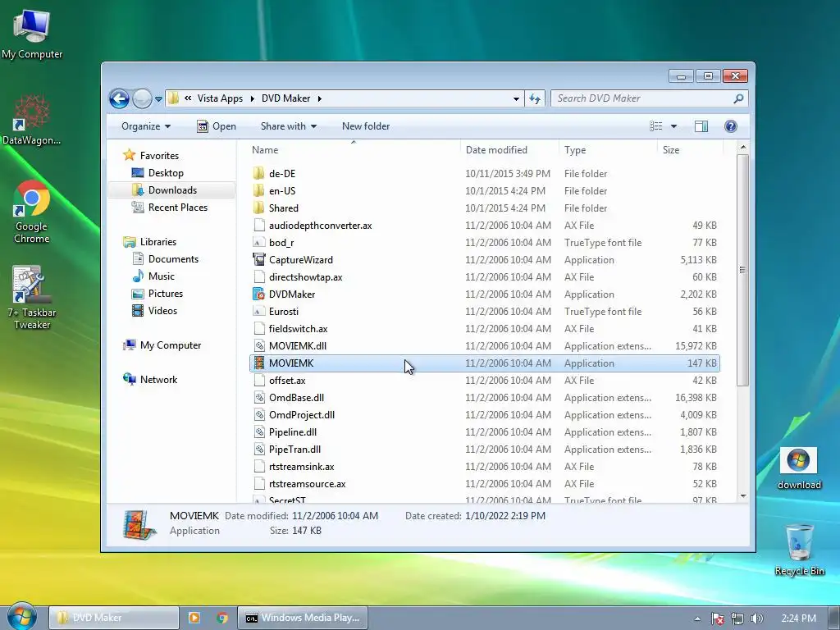Select the bod_r font file icon

click(259, 243)
